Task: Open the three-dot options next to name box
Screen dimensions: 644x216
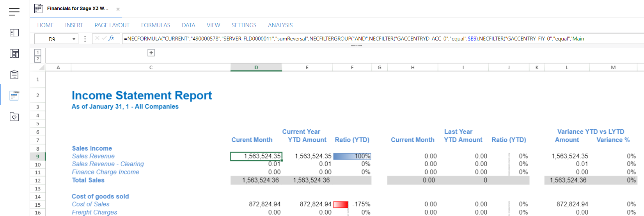Action: point(85,39)
